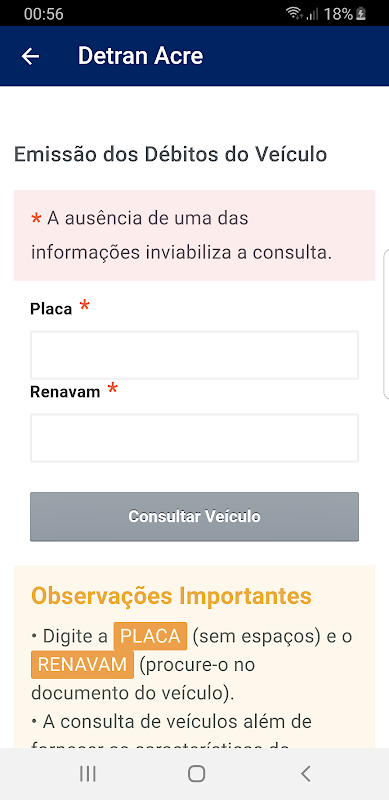Screen dimensions: 389x800
Task: Tap the clock in status bar
Action: coord(43,14)
